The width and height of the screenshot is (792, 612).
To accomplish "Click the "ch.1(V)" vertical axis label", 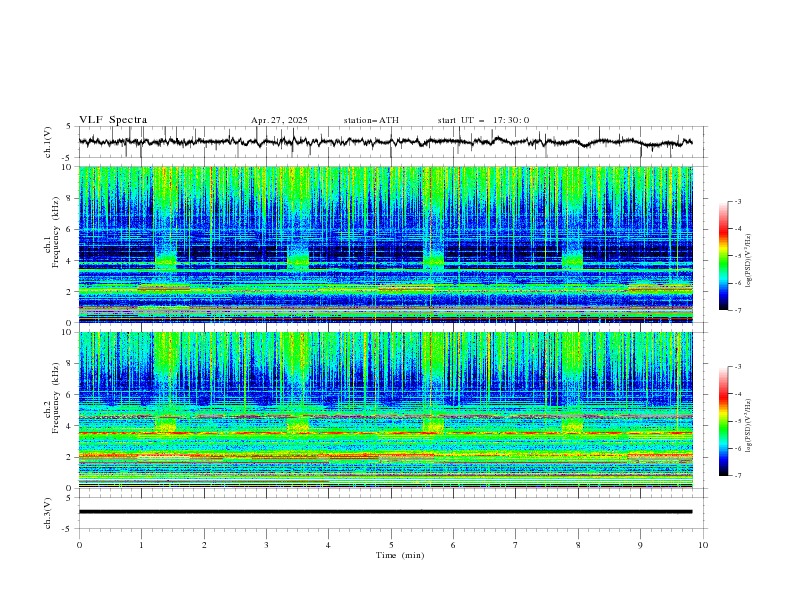I will click(48, 142).
